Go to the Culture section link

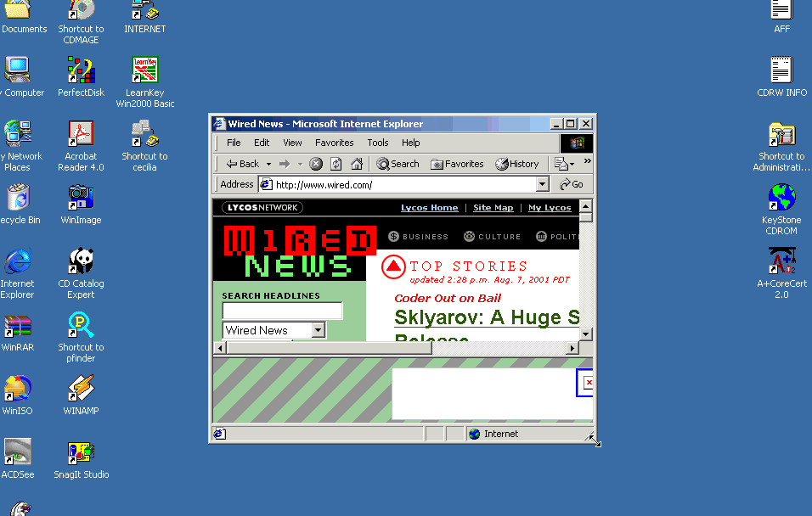pyautogui.click(x=493, y=237)
